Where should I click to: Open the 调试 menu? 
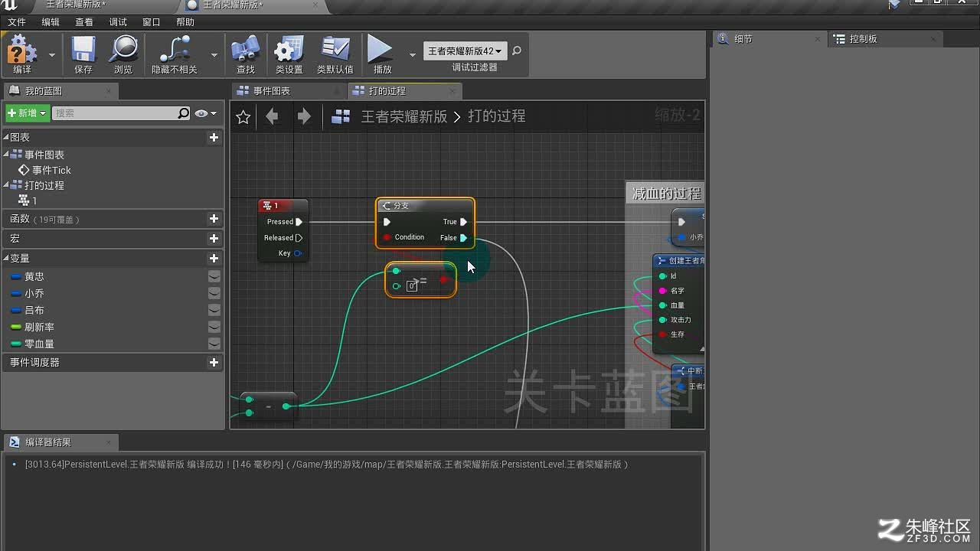click(117, 22)
